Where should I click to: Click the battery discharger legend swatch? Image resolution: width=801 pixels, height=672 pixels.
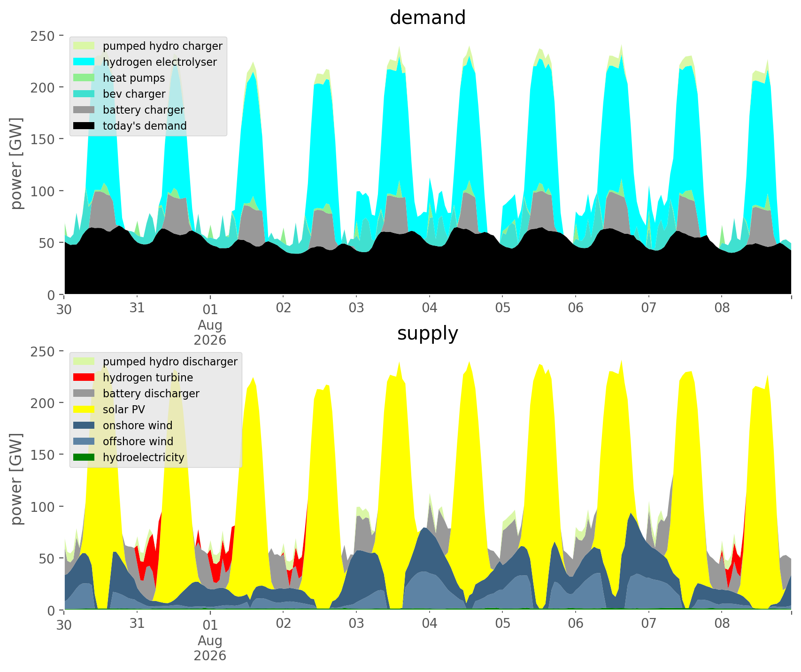[x=85, y=394]
